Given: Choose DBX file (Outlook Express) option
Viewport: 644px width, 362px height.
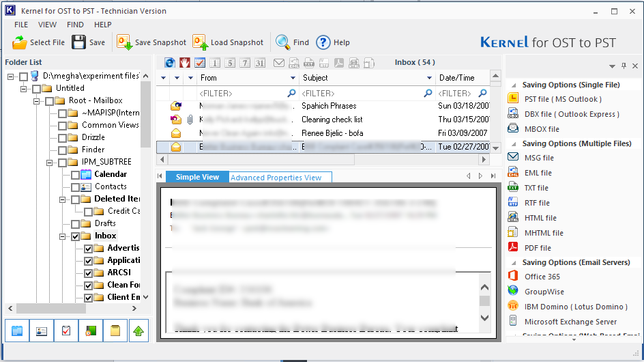Looking at the screenshot, I should click(x=572, y=114).
